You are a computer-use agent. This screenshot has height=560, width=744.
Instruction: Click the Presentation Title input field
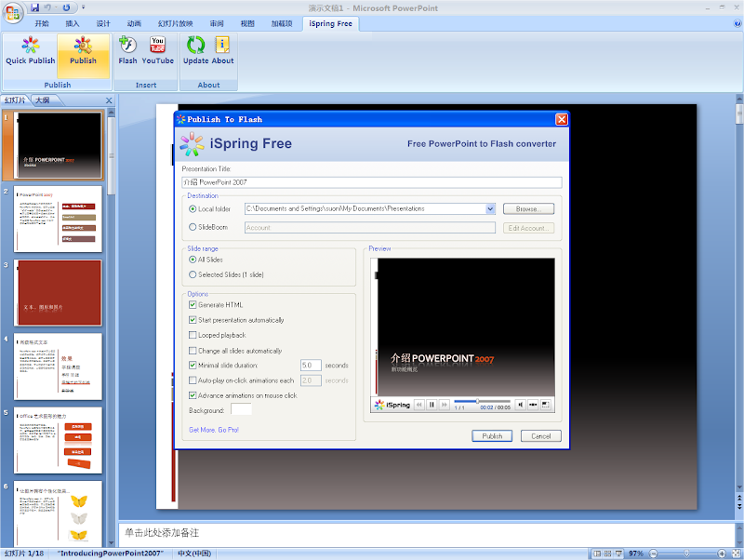(372, 182)
